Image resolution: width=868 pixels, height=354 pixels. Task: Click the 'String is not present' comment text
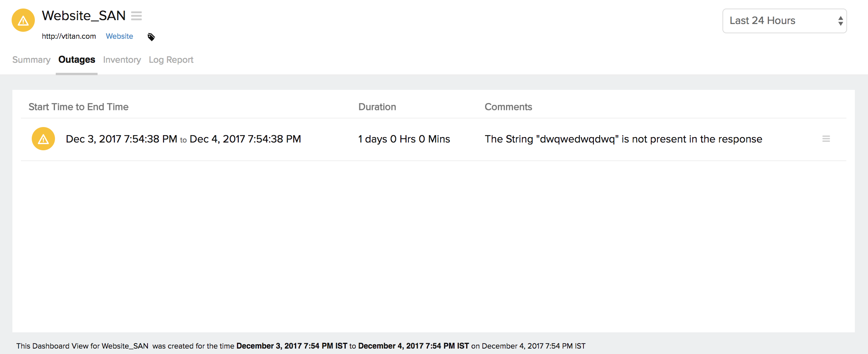point(623,139)
